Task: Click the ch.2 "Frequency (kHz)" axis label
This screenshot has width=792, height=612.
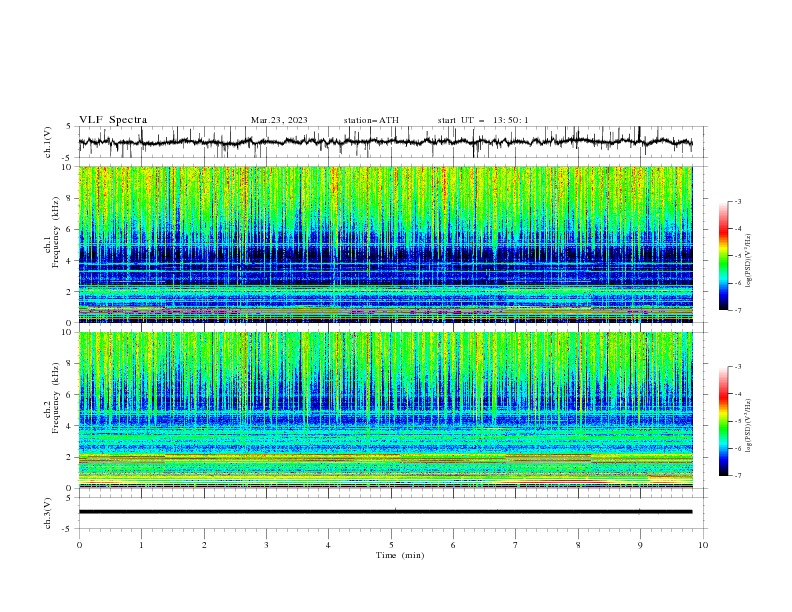Action: click(x=55, y=397)
